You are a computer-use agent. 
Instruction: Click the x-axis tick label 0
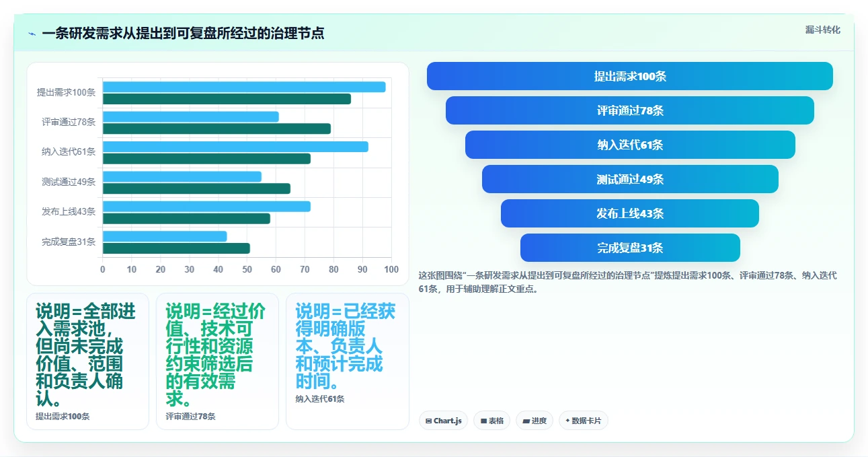tap(103, 269)
